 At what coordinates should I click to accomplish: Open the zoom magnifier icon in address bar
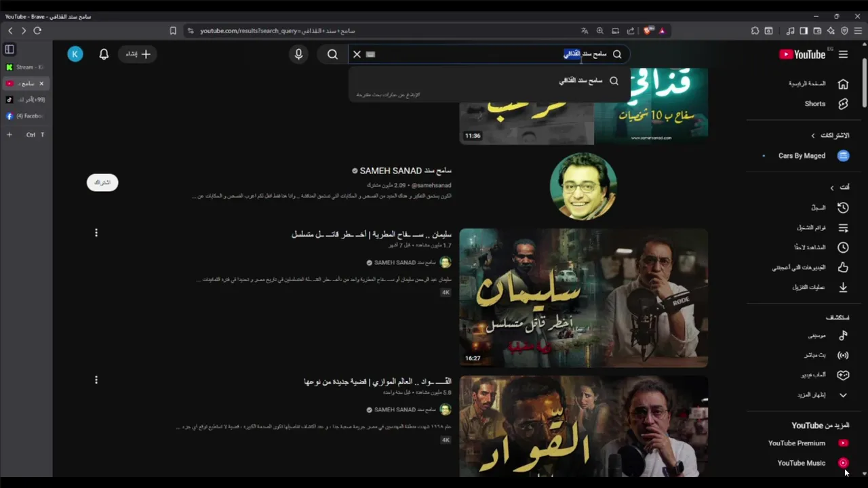pyautogui.click(x=600, y=30)
